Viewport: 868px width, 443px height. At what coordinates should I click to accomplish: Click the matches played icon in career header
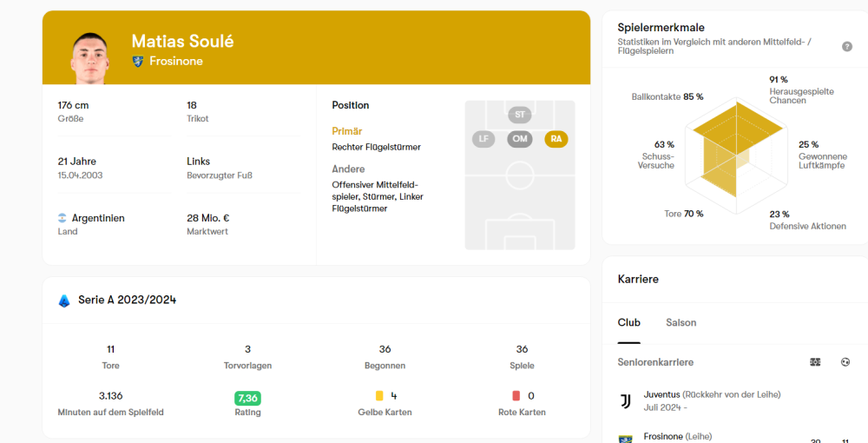coord(815,361)
